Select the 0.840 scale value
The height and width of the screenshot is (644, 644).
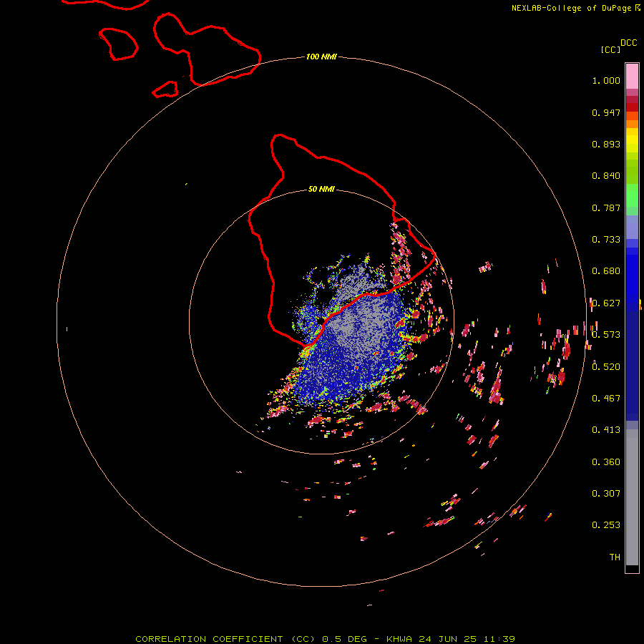pos(606,176)
